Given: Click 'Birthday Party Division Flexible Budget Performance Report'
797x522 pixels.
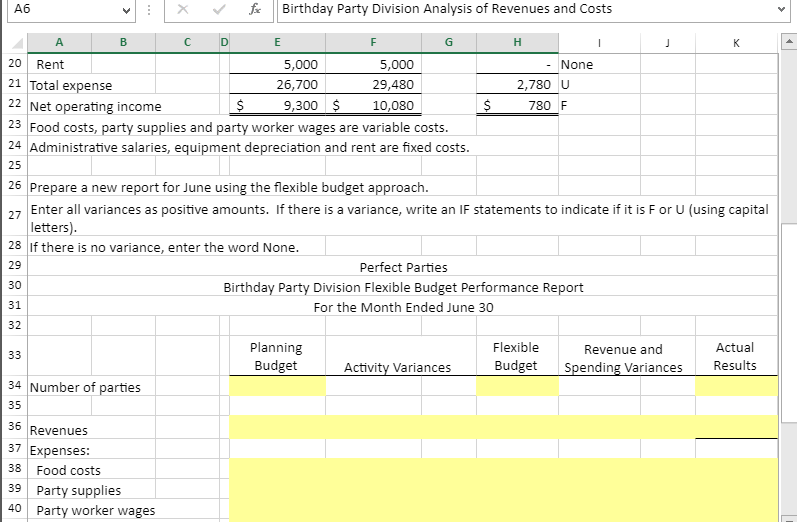Looking at the screenshot, I should coord(403,288).
